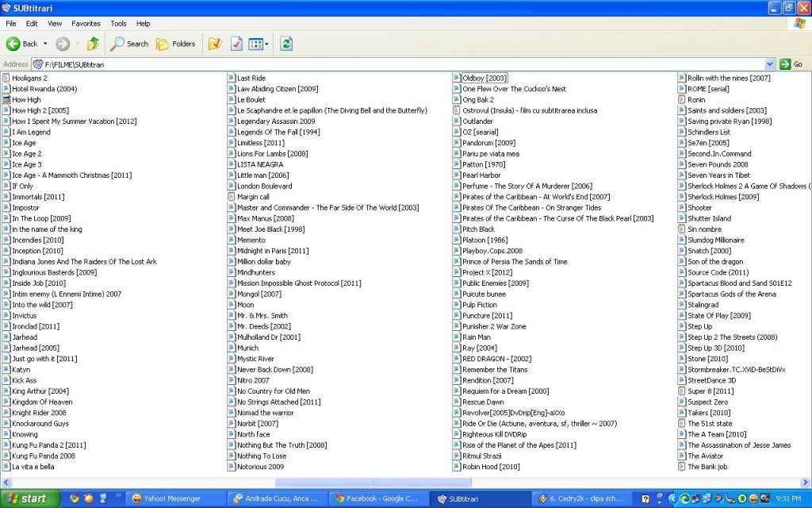
Task: Select file 'Inglourious Basterds [2009]'
Action: click(x=55, y=272)
